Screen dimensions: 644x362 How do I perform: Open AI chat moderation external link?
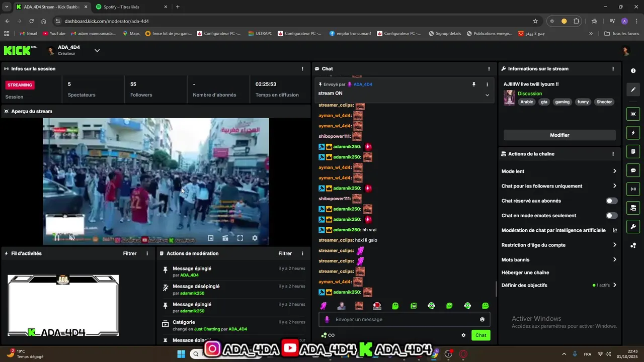pos(614,230)
